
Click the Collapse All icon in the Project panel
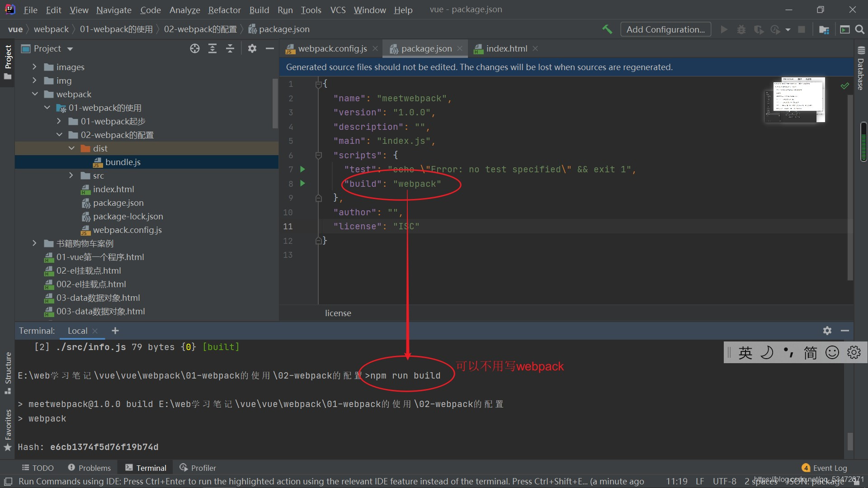230,48
